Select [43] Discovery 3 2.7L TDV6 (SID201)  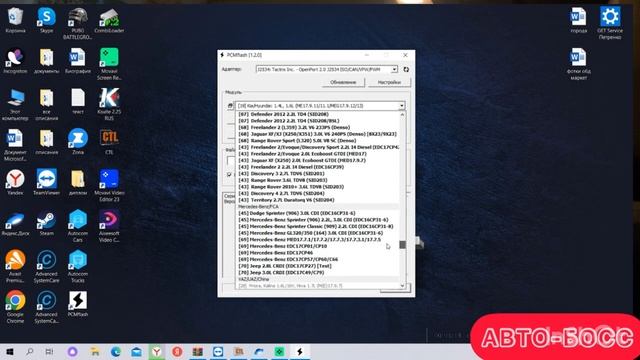[x=281, y=173]
